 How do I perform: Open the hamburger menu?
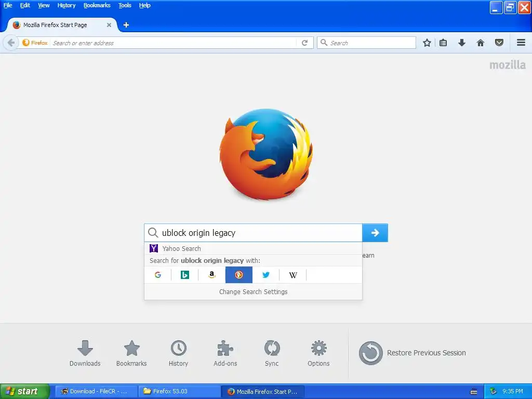521,43
